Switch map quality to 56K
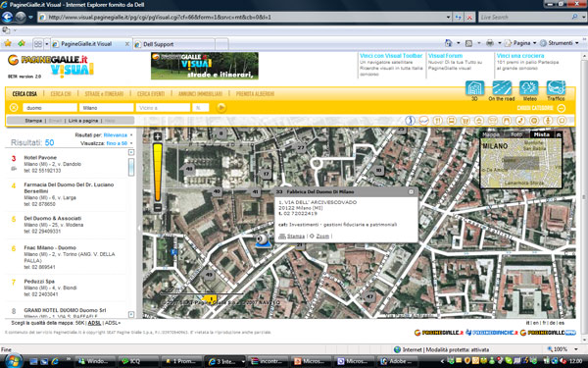 [x=80, y=323]
